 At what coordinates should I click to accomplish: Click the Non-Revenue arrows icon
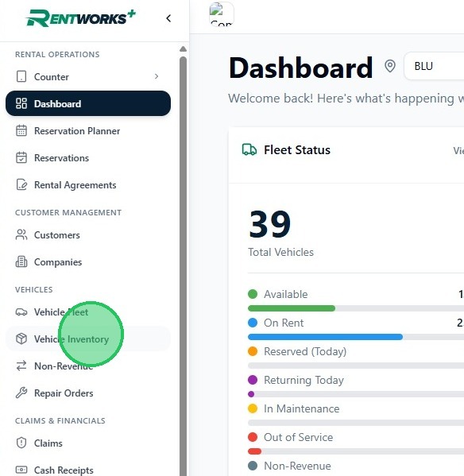(x=21, y=366)
